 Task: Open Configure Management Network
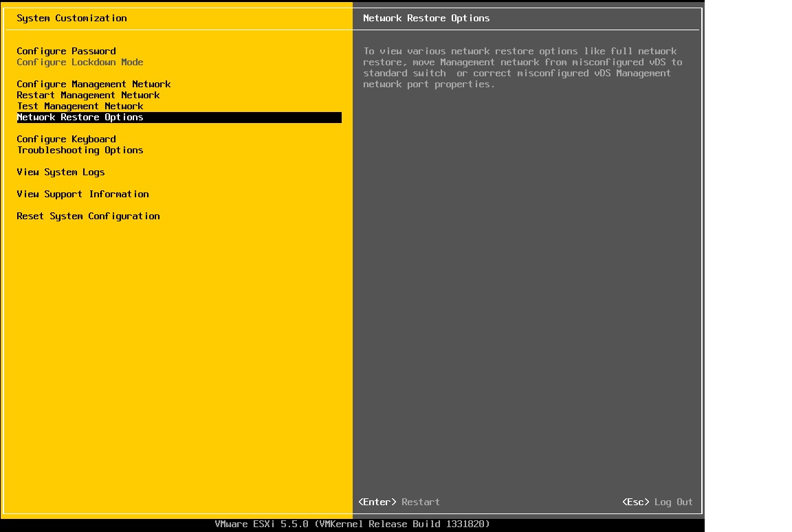click(x=93, y=85)
